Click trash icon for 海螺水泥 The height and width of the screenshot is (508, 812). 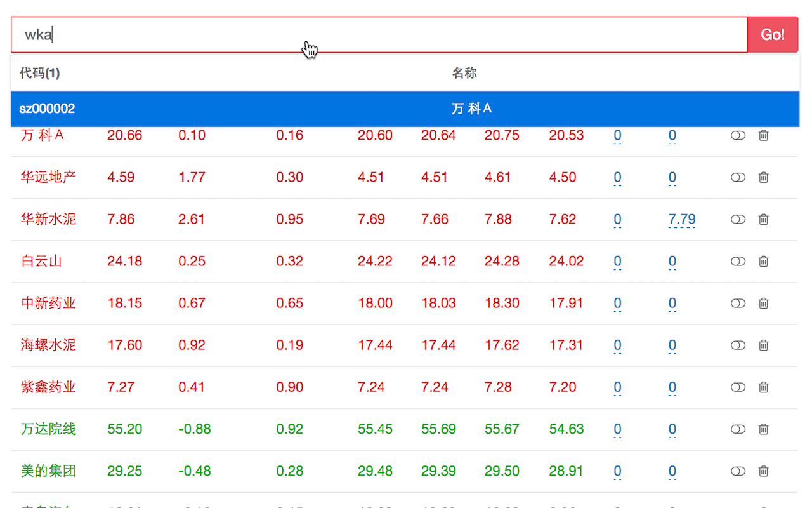(764, 345)
